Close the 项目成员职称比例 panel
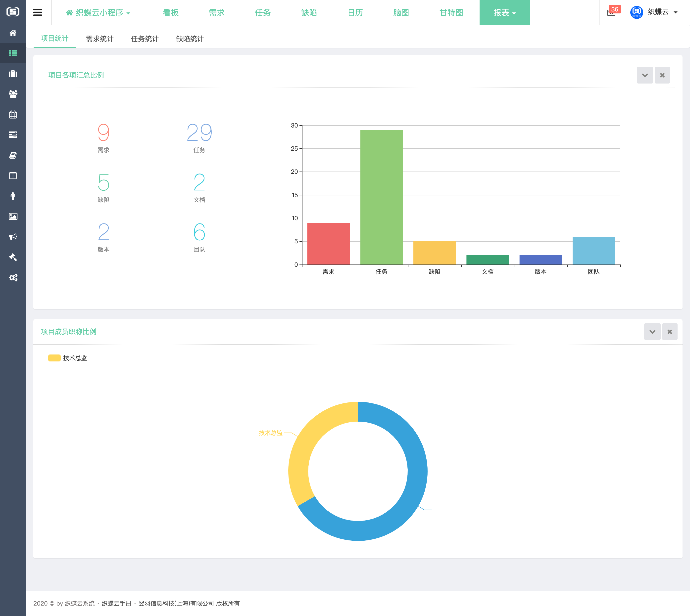 click(x=670, y=332)
